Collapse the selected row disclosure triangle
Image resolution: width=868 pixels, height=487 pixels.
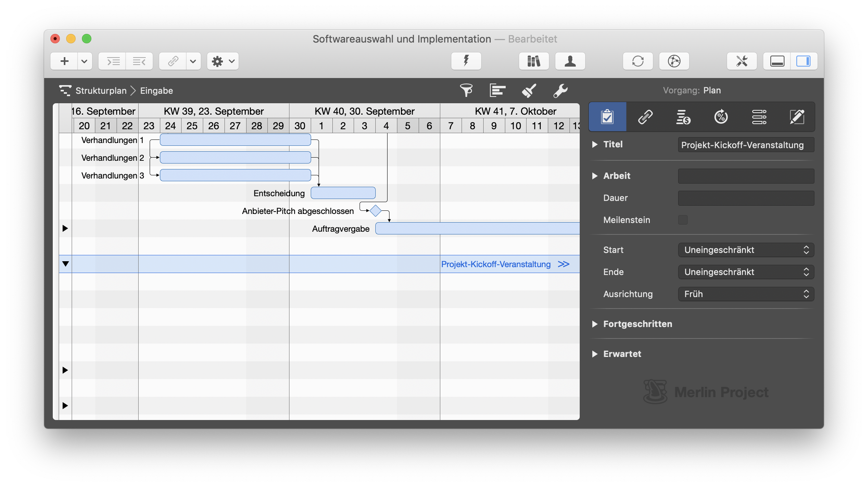[65, 264]
